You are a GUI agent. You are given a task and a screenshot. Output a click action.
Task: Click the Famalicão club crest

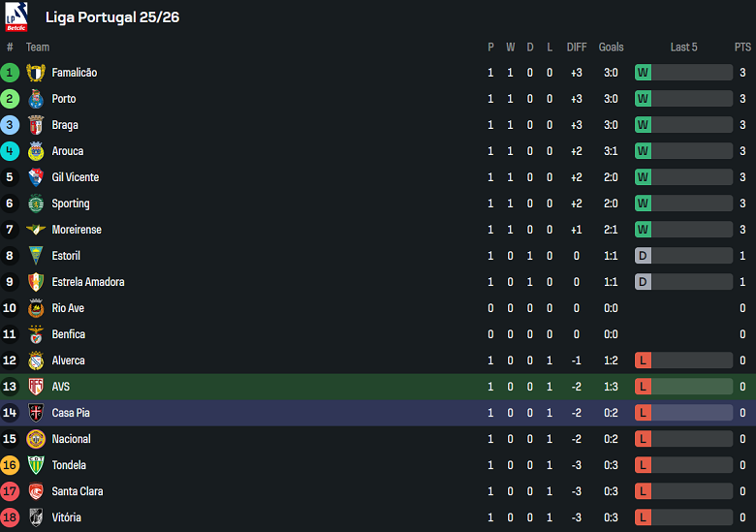pyautogui.click(x=36, y=73)
